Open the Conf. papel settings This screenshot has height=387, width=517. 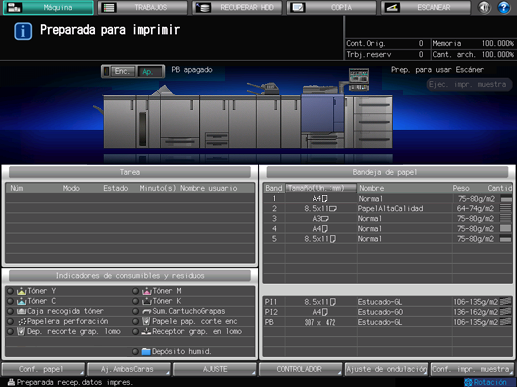43,369
